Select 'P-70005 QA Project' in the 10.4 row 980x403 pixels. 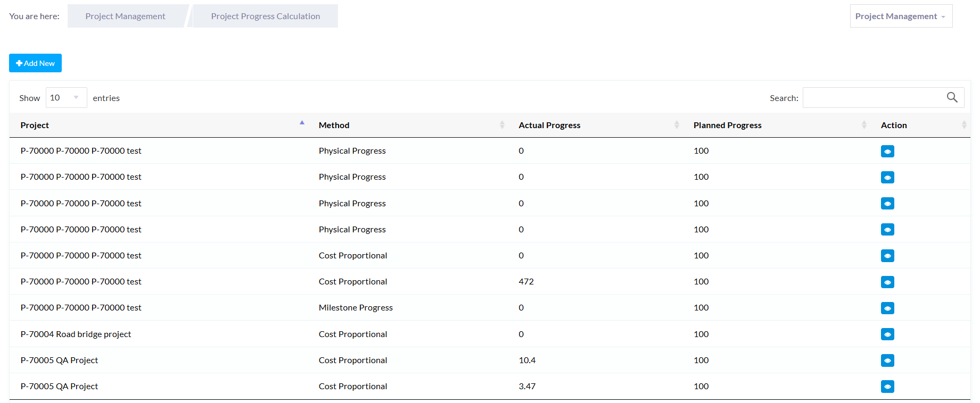pyautogui.click(x=59, y=360)
